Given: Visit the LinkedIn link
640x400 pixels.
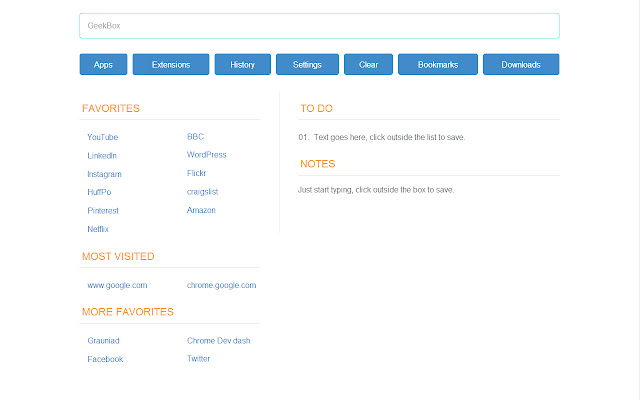Looking at the screenshot, I should 102,156.
